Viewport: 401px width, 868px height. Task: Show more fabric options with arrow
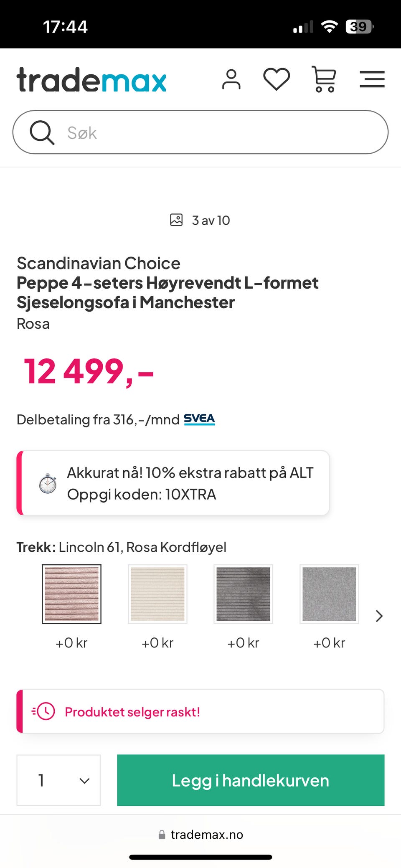pyautogui.click(x=379, y=616)
